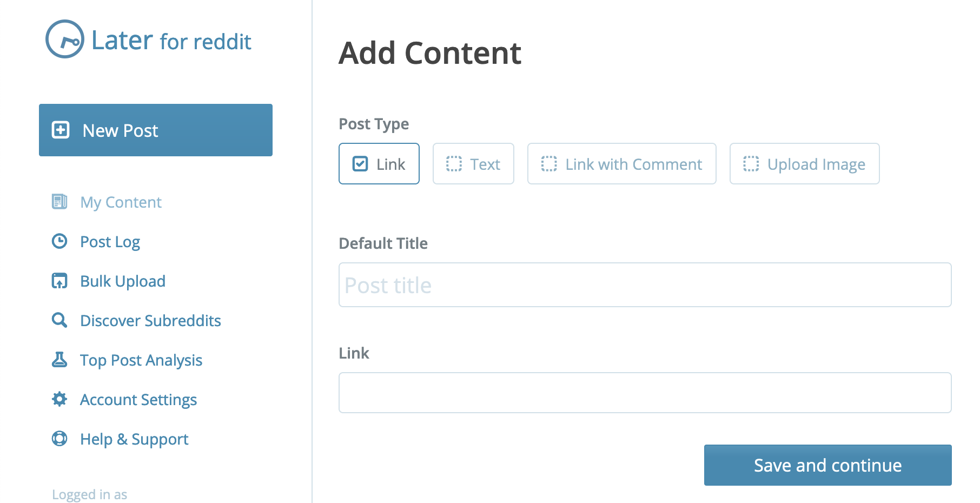Focus the Post title input field
This screenshot has height=503, width=980.
645,285
